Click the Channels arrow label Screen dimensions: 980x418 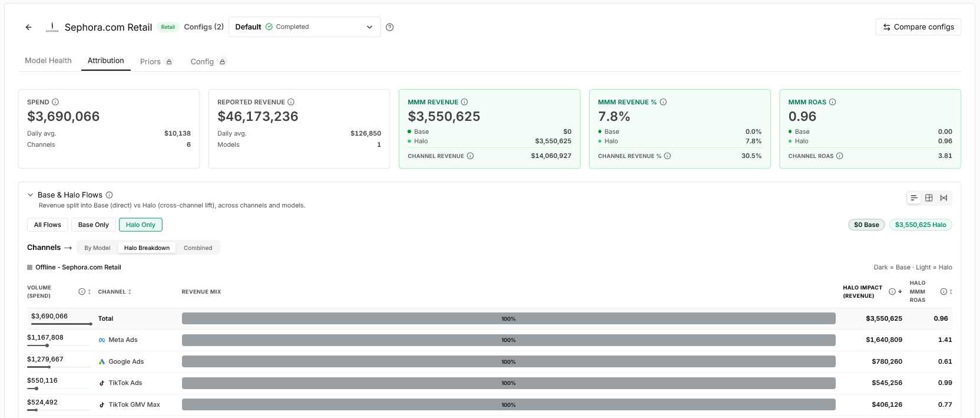(49, 248)
